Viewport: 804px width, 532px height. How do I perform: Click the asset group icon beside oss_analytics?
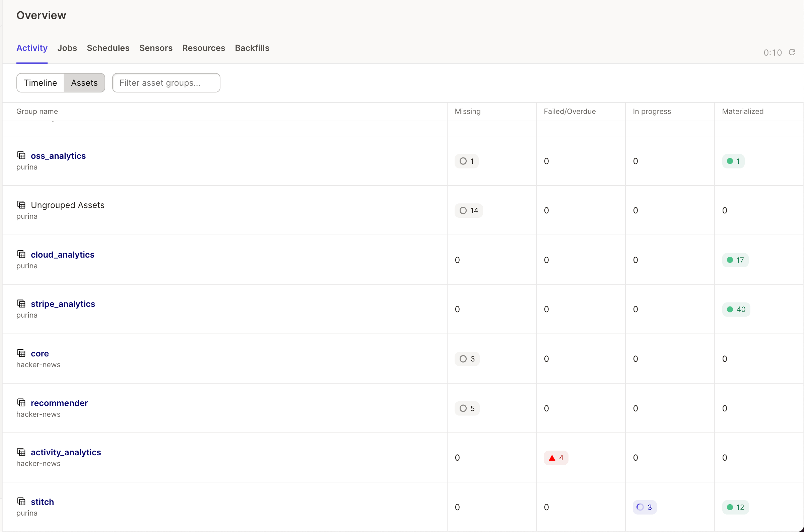21,155
